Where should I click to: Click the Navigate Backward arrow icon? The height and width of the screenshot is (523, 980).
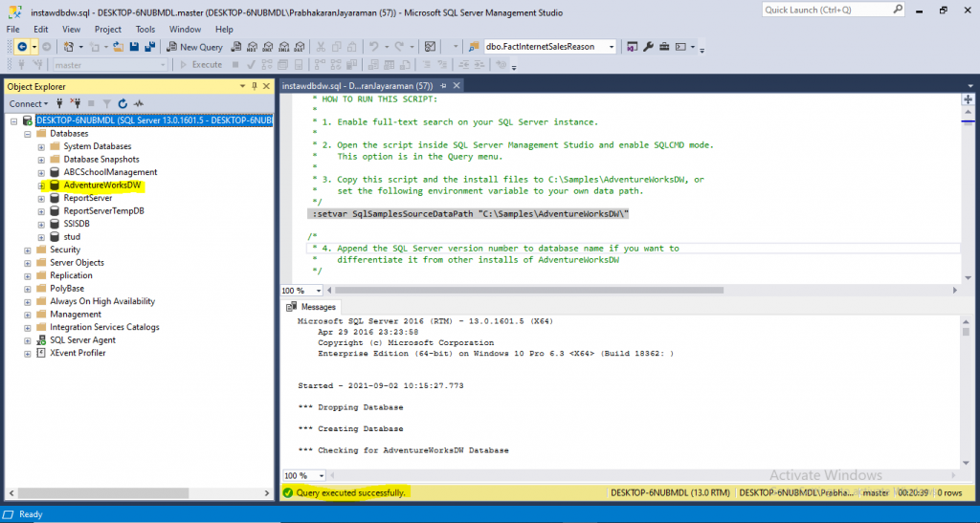22,47
